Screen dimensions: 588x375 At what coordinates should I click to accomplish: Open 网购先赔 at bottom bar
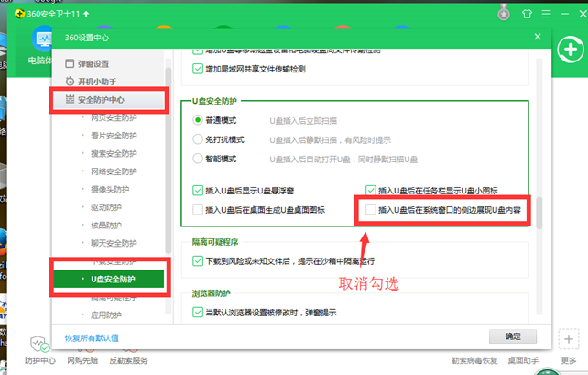coord(82,360)
